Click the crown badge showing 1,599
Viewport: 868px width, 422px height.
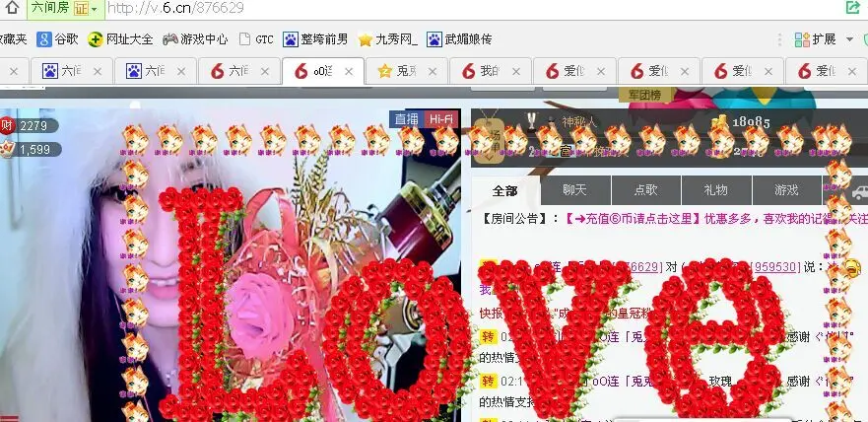click(31, 150)
